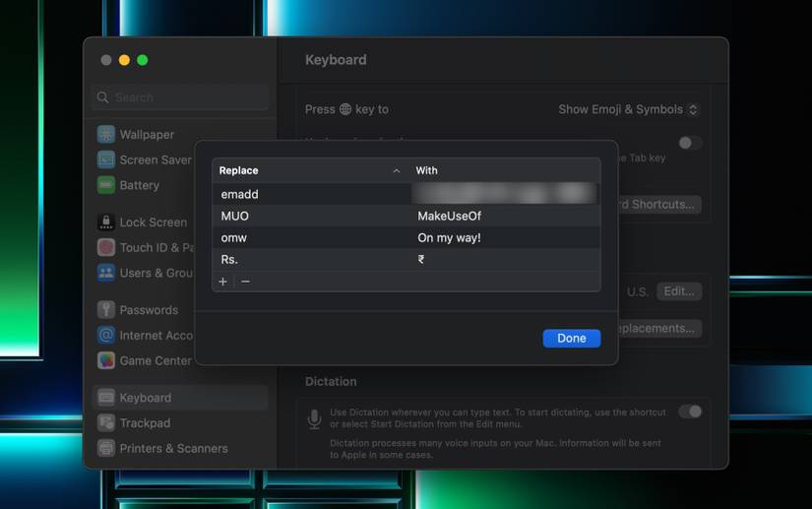Viewport: 812px width, 509px height.
Task: Open Printers & Scanners icon
Action: [x=106, y=448]
